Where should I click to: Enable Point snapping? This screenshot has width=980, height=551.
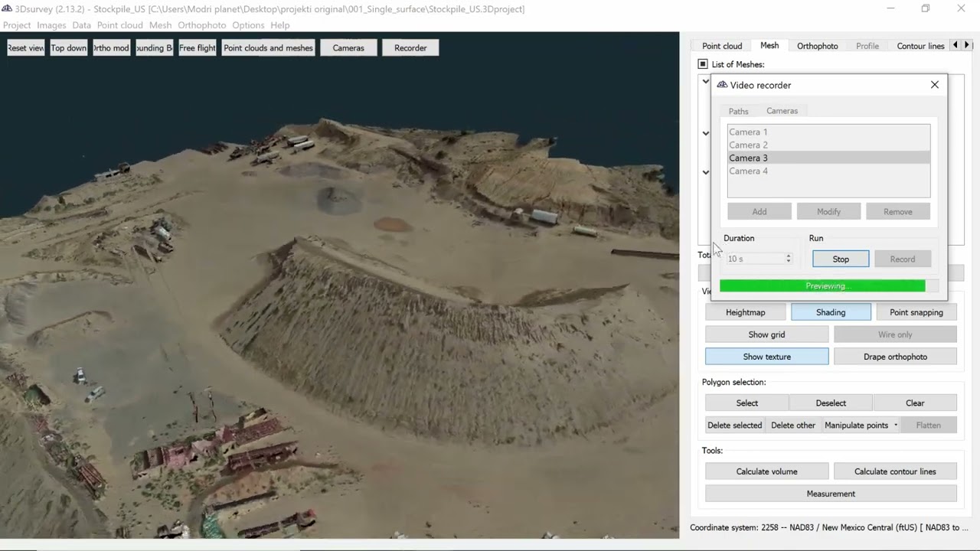(916, 312)
